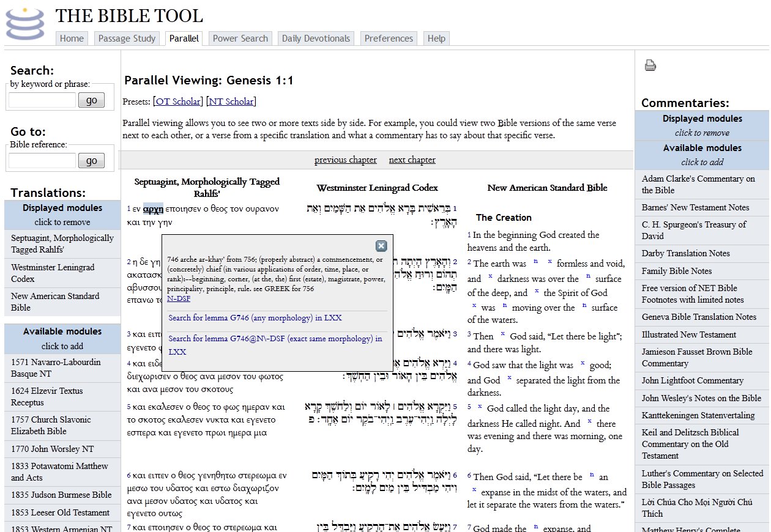771x532 pixels.
Task: Focus the keyword or phrase search field
Action: point(42,100)
